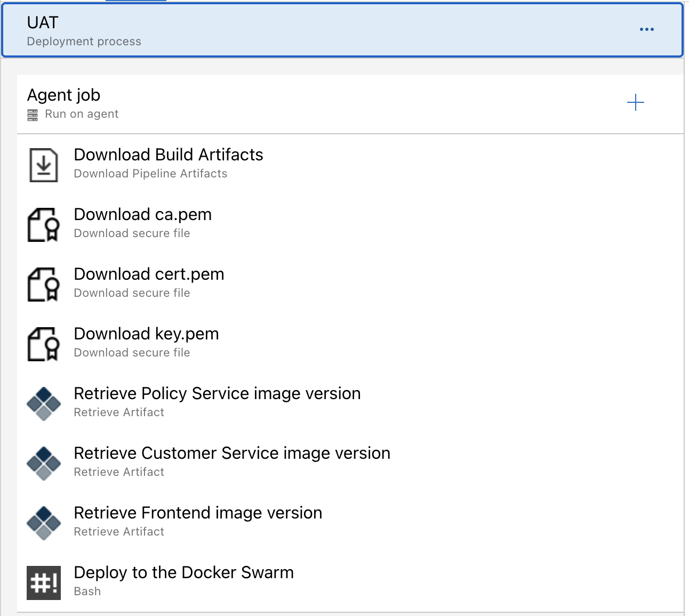
Task: Select the Download ca.pem task
Action: click(x=142, y=215)
